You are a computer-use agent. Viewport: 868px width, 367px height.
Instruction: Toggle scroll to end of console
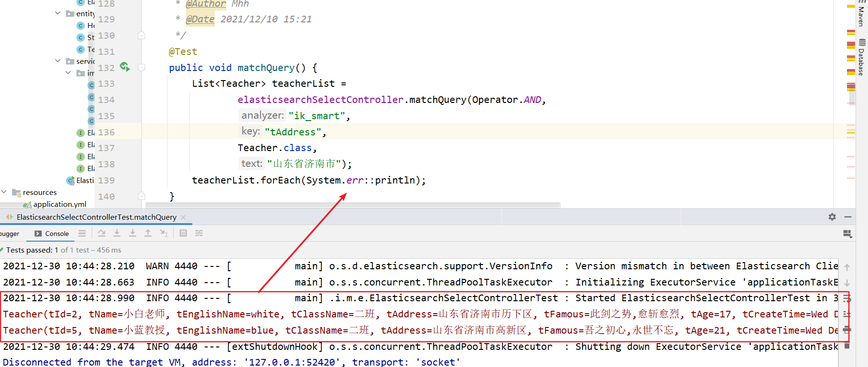[847, 314]
